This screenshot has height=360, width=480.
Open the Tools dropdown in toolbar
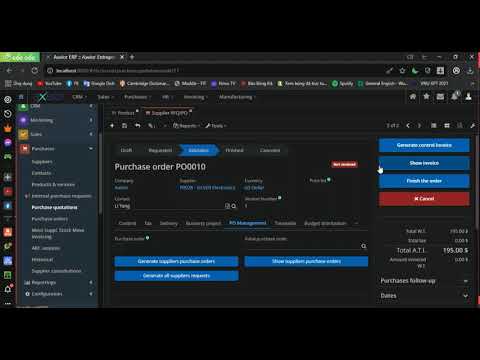[216, 126]
